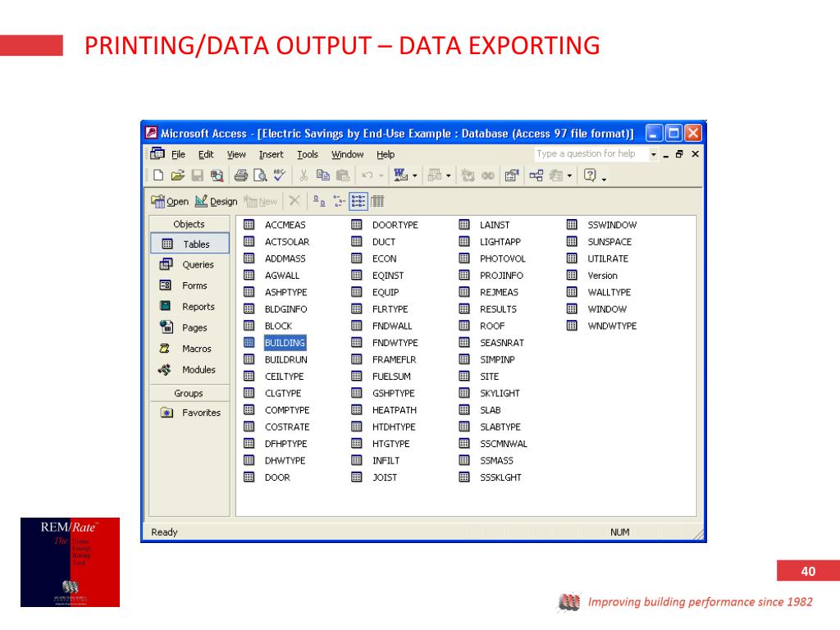Click the New button in database toolbar

click(260, 202)
